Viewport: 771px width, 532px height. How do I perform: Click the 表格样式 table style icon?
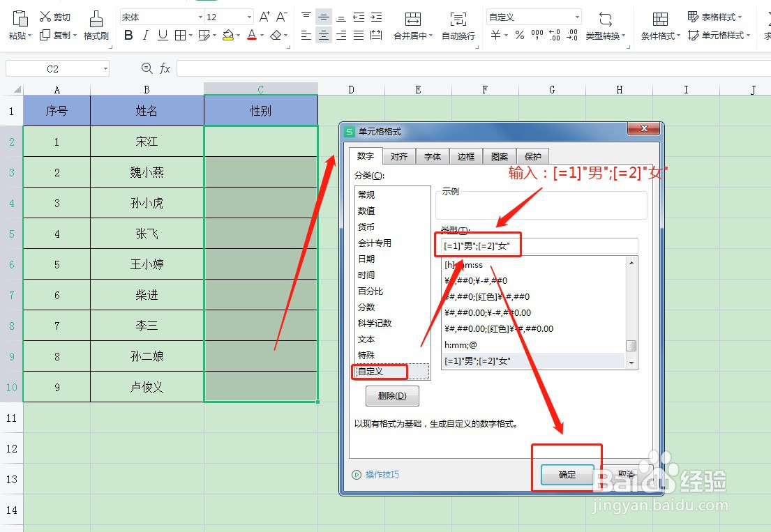pos(713,15)
